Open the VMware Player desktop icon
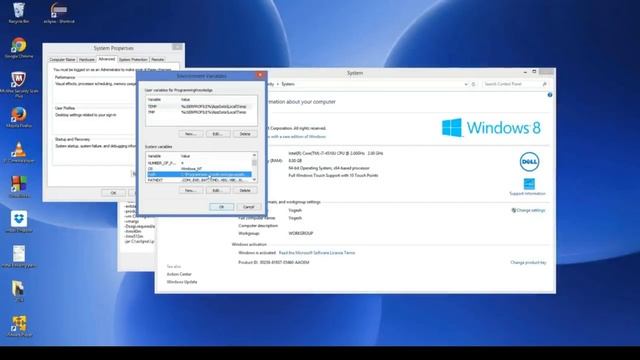 point(19,326)
